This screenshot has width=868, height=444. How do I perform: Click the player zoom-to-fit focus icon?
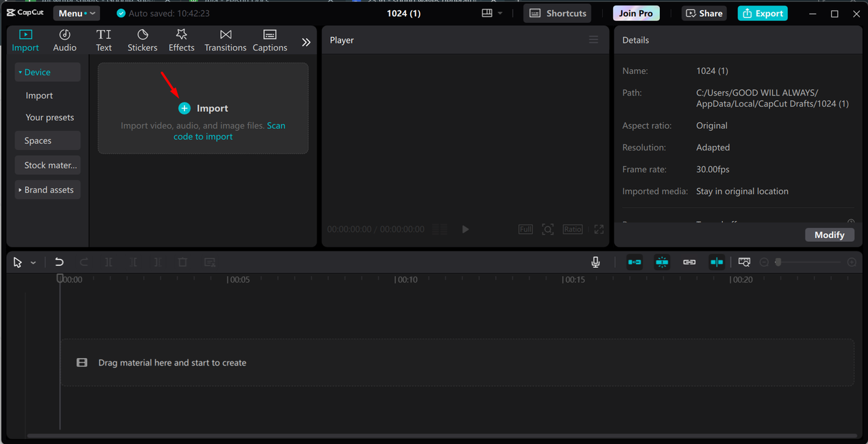point(548,230)
